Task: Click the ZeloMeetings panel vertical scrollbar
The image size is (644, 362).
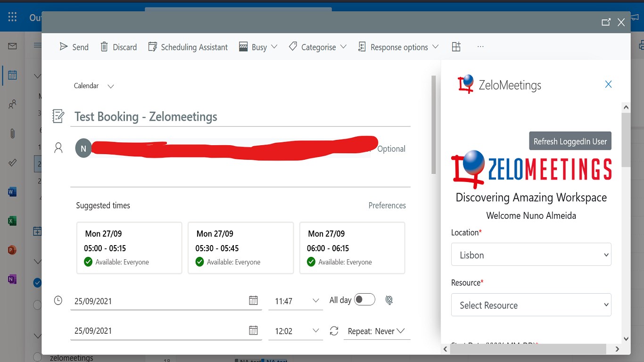Action: (626, 140)
